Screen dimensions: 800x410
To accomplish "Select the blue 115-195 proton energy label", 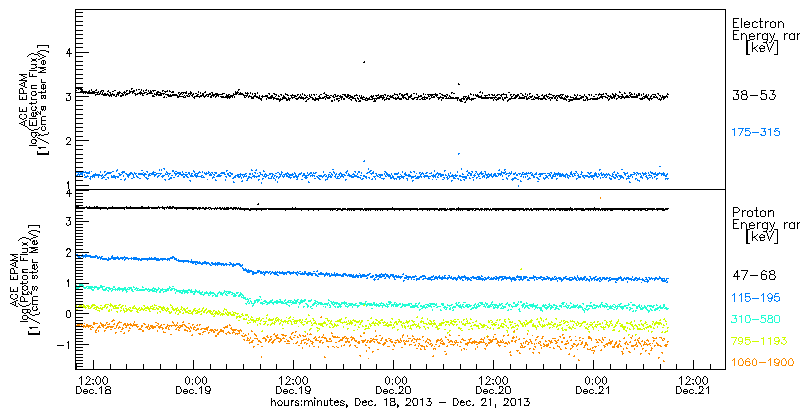I will click(x=756, y=297).
